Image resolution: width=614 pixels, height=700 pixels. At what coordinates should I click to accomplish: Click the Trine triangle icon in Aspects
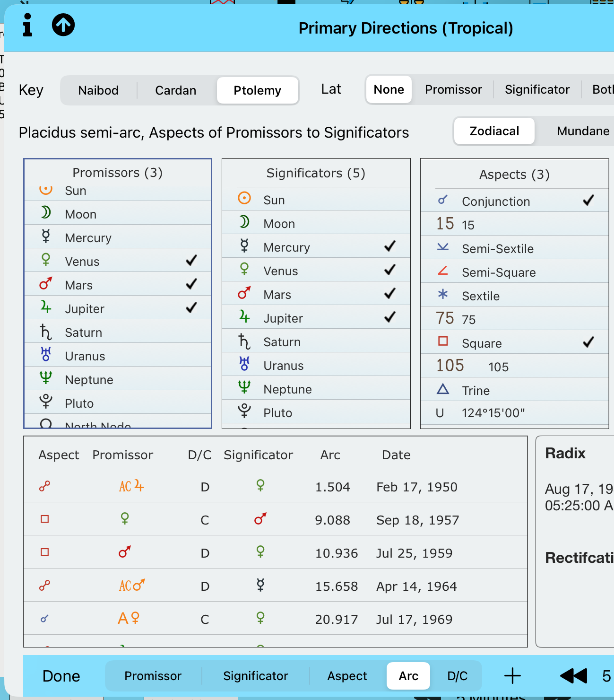pyautogui.click(x=443, y=389)
